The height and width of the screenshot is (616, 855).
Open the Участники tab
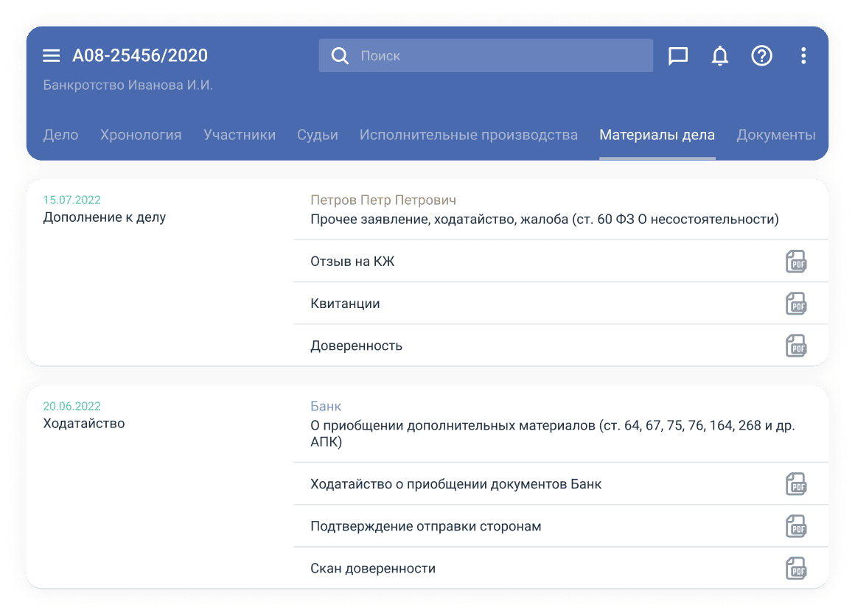click(240, 135)
